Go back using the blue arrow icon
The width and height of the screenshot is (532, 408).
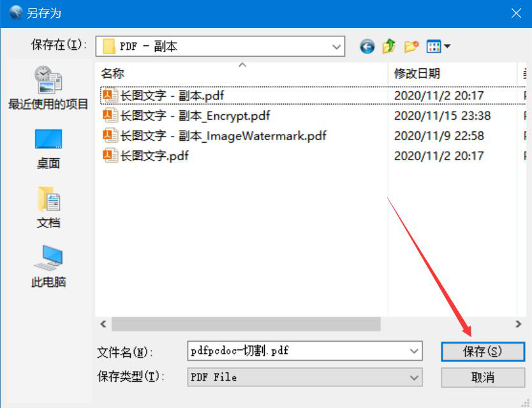tap(367, 47)
